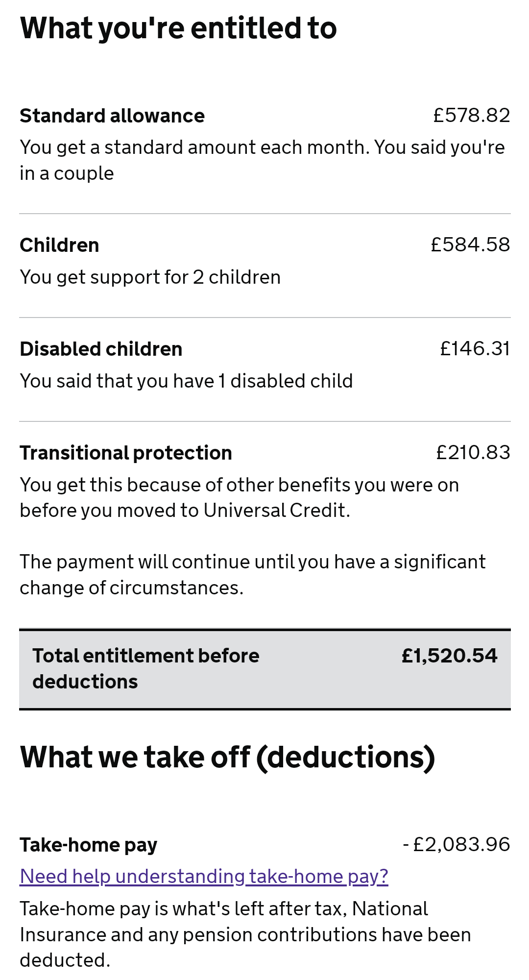Click the £1,520.54 total entitlement amount
The image size is (529, 980).
pos(449,656)
